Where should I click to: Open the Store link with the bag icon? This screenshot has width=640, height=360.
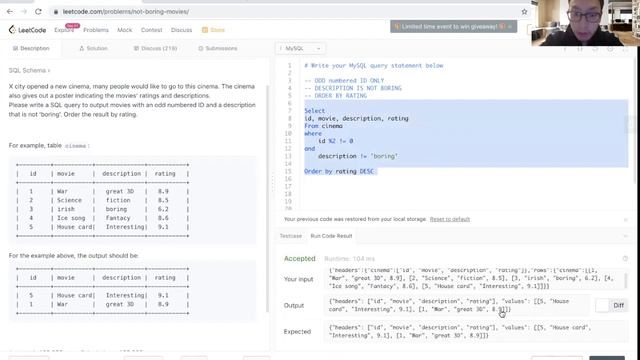[213, 30]
